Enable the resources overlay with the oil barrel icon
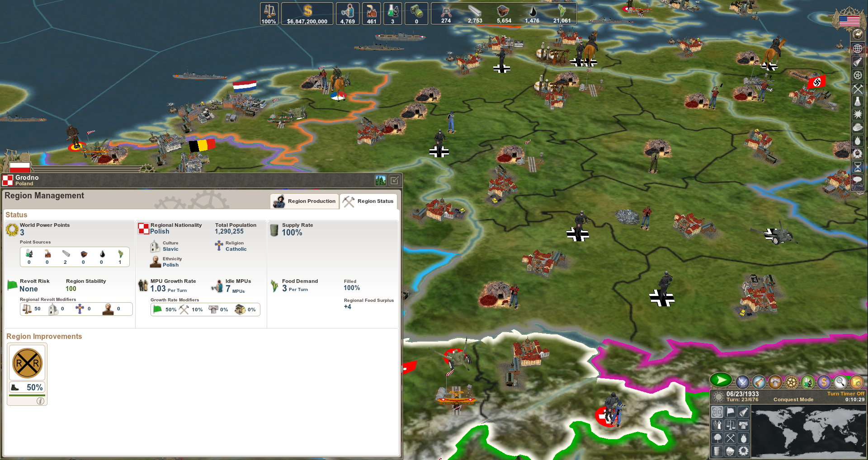 coord(717,452)
